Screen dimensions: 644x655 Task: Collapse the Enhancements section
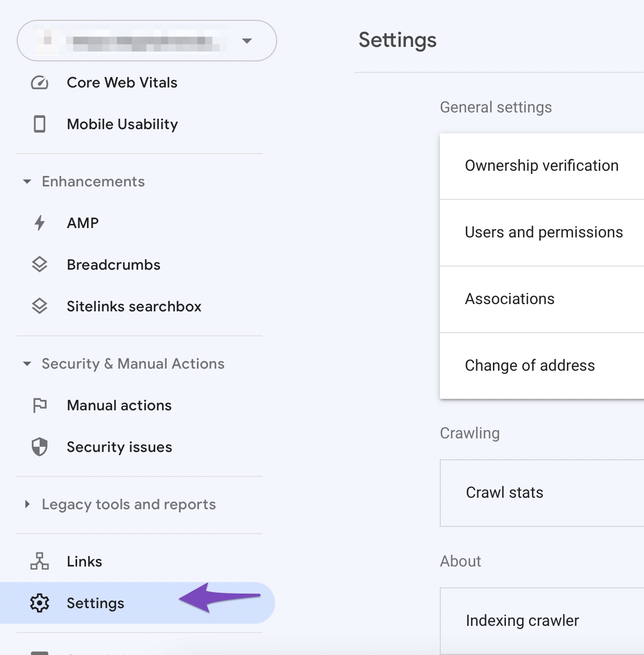27,181
